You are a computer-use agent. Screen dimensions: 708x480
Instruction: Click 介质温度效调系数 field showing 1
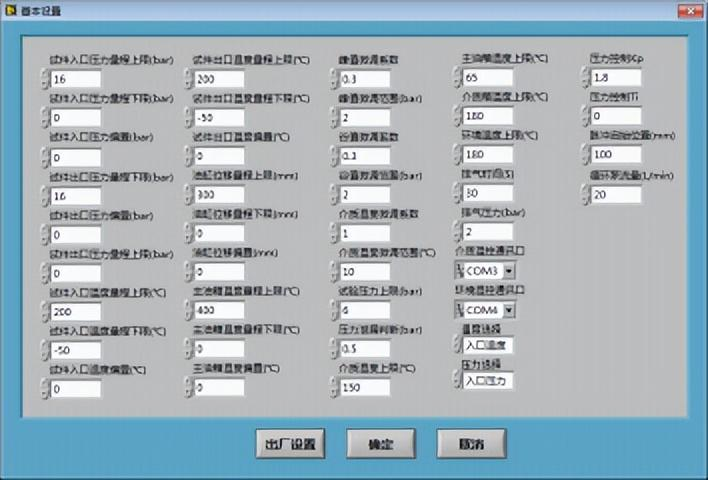[365, 233]
